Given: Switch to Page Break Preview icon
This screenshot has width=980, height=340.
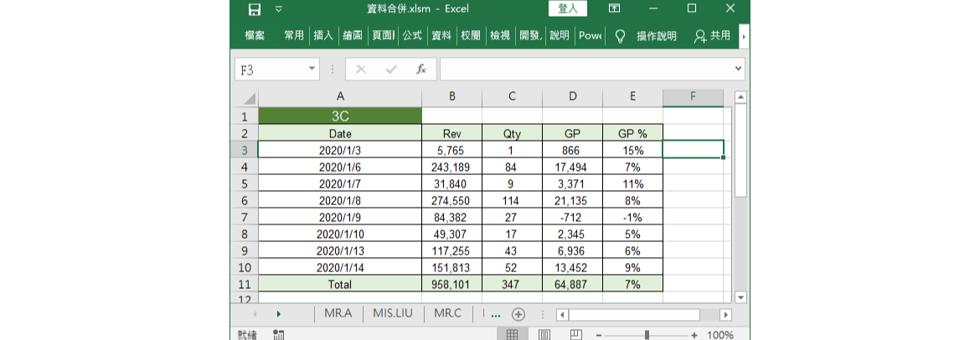Looking at the screenshot, I should pos(576,335).
